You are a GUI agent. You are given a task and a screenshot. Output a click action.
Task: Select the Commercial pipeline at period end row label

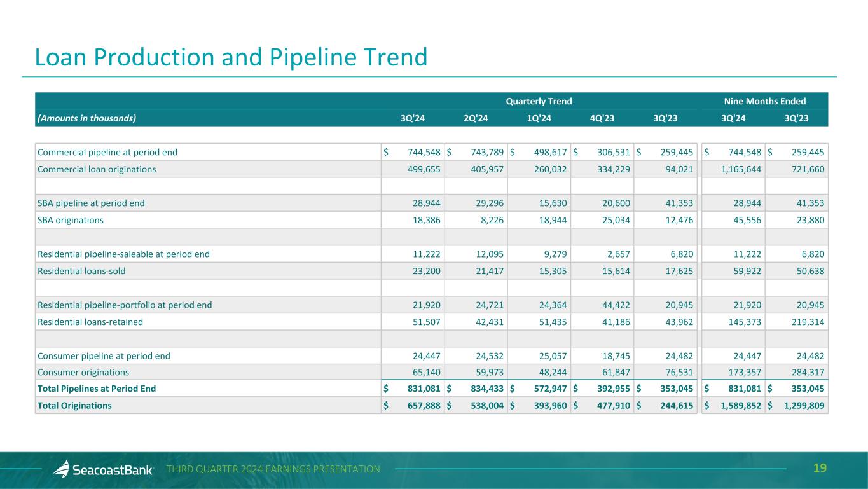pos(107,152)
